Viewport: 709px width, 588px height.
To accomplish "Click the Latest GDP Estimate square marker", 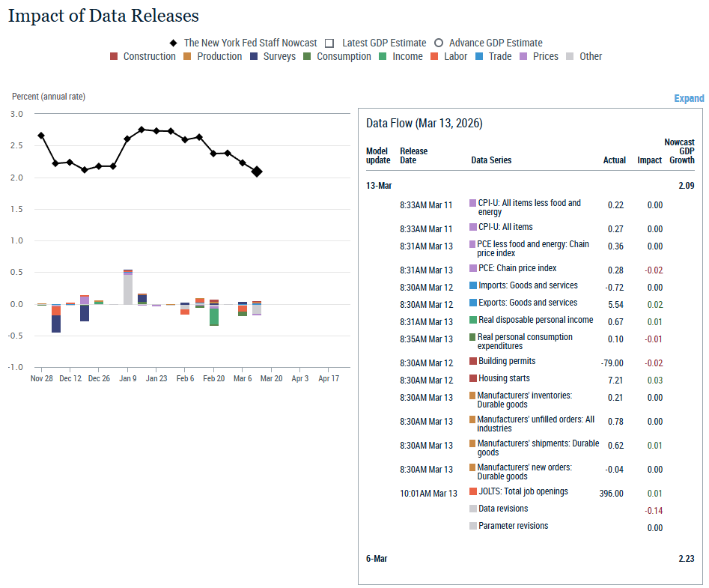I will pos(329,43).
